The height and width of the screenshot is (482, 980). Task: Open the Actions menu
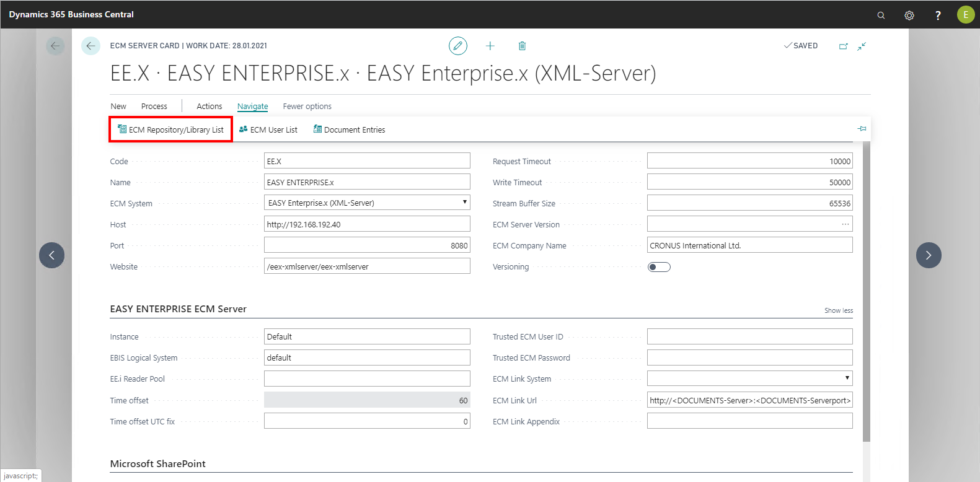pyautogui.click(x=209, y=106)
